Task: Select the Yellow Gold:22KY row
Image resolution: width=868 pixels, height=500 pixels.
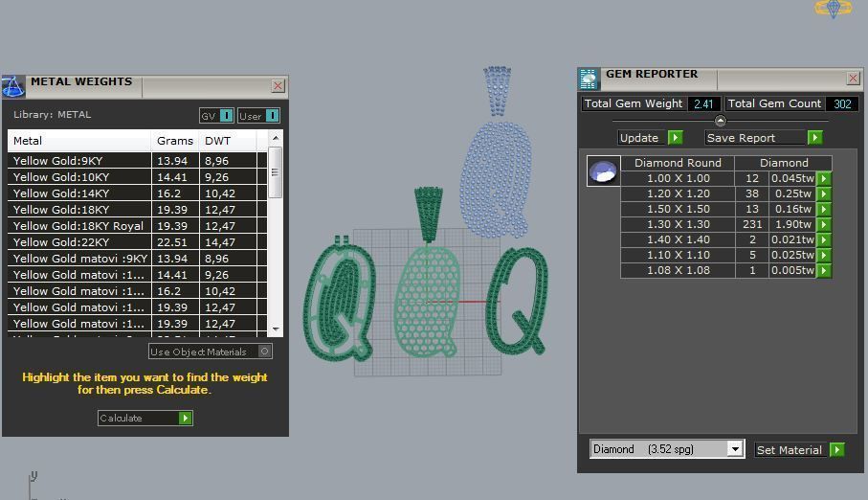Action: click(x=137, y=242)
